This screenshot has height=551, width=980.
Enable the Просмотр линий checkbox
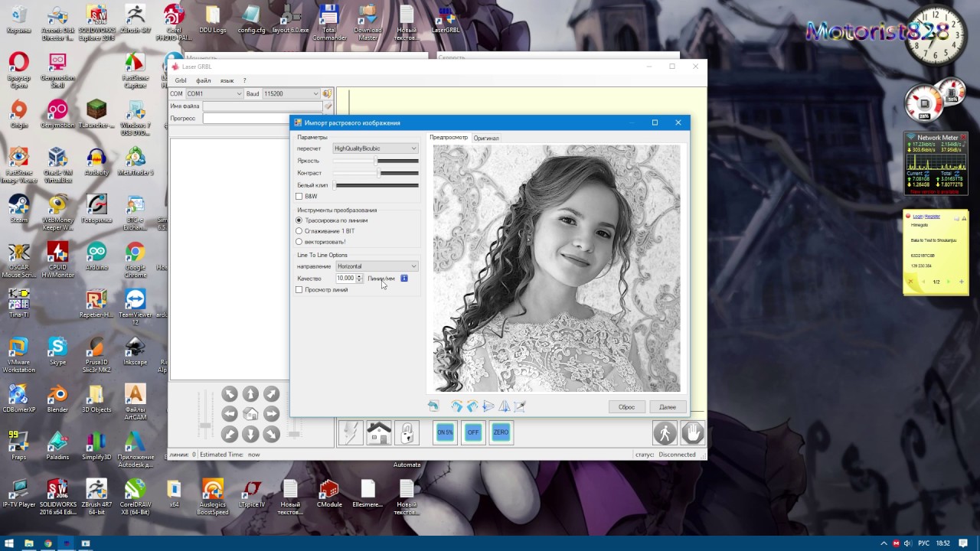coord(299,290)
